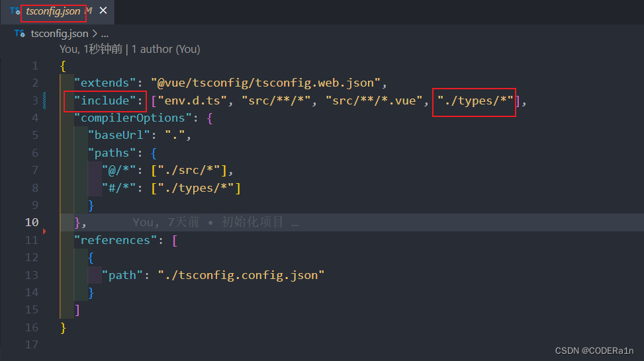Click the "include" key on line 3
This screenshot has width=644, height=361.
pos(105,100)
